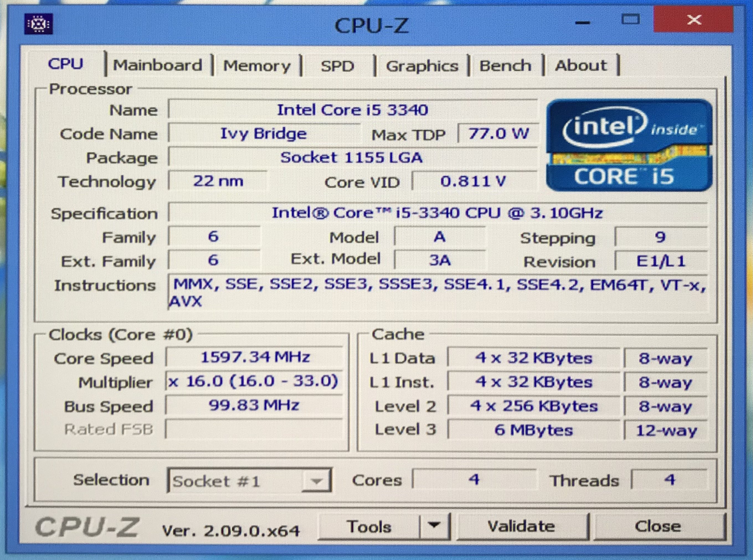Click the Close button at bottom
The image size is (753, 560).
[657, 526]
